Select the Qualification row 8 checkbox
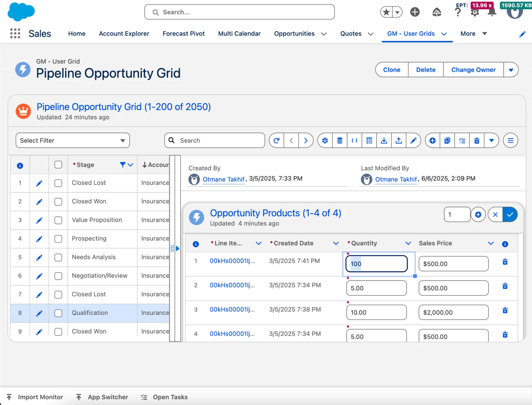The height and width of the screenshot is (405, 532). click(x=58, y=313)
